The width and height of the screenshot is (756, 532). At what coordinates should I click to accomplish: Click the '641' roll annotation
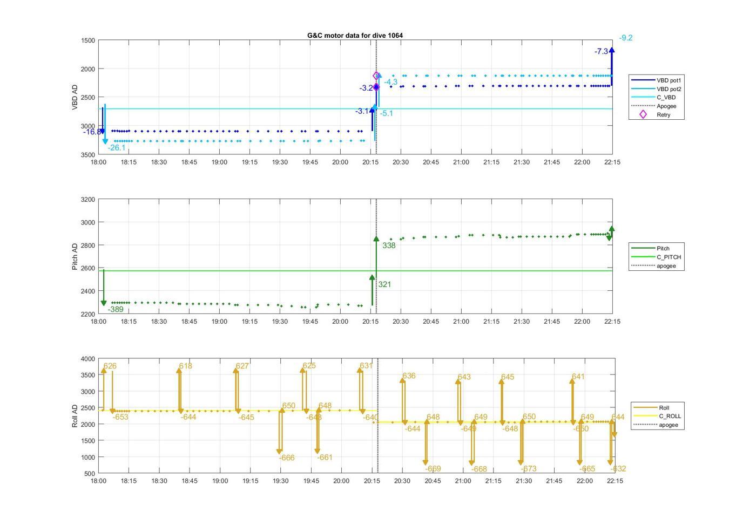[578, 377]
